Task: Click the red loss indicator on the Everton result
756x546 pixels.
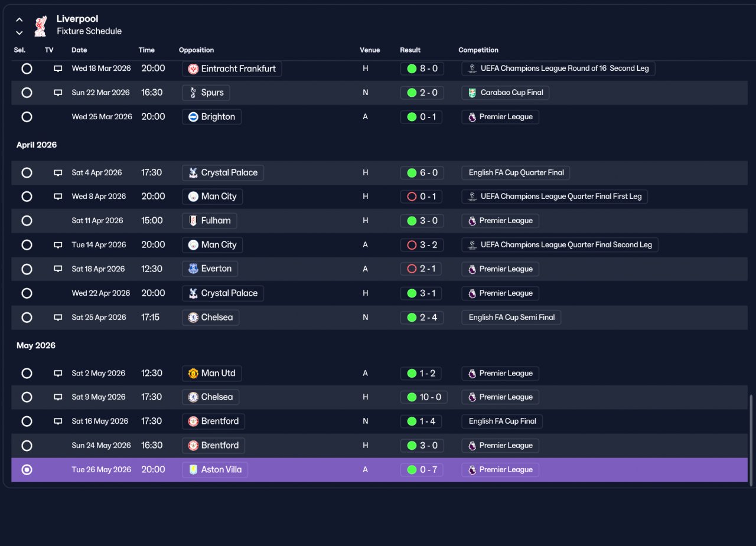Action: click(x=412, y=269)
